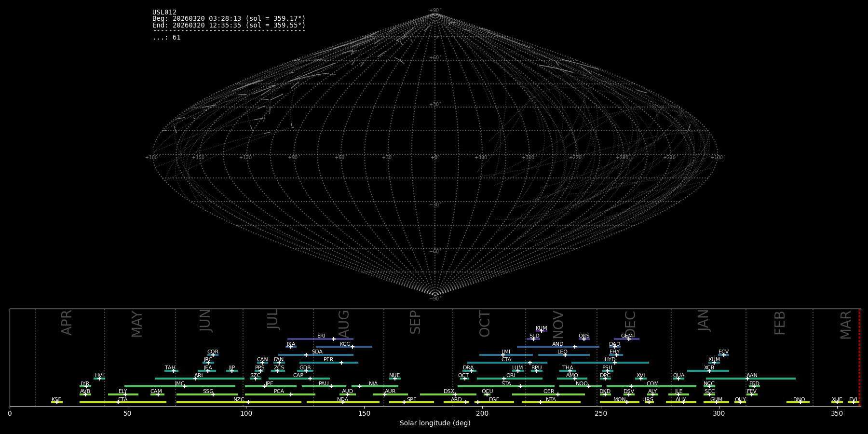Click the 'Solar longitude (deg)' axis title
868x434 pixels.
(x=435, y=423)
